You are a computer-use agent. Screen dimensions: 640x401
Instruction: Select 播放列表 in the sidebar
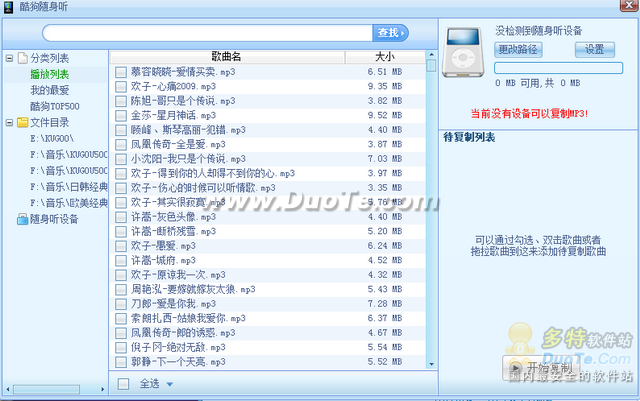tap(49, 74)
